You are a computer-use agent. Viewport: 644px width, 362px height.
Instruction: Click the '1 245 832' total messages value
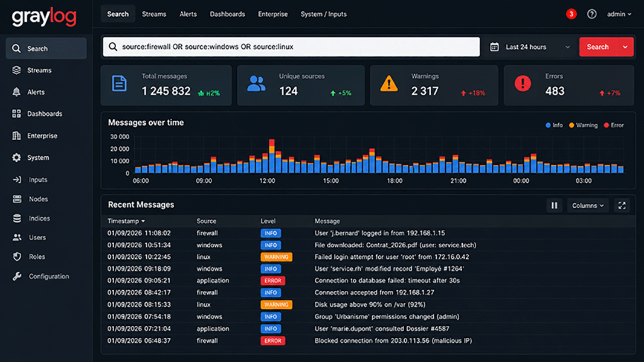pos(166,91)
